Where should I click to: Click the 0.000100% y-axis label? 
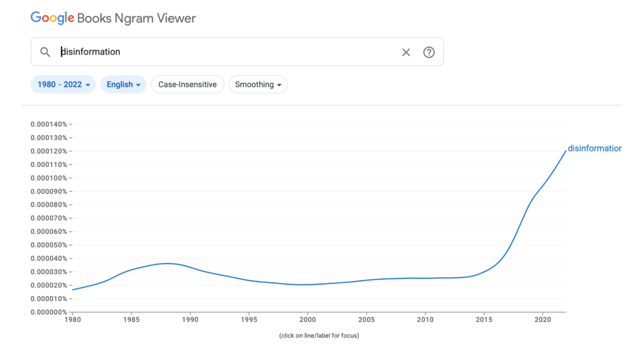point(49,178)
